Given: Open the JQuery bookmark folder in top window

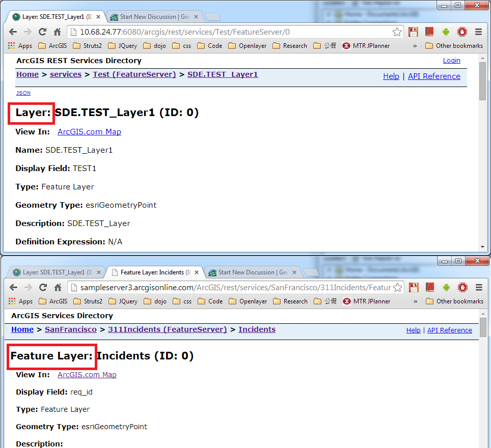Looking at the screenshot, I should 122,46.
